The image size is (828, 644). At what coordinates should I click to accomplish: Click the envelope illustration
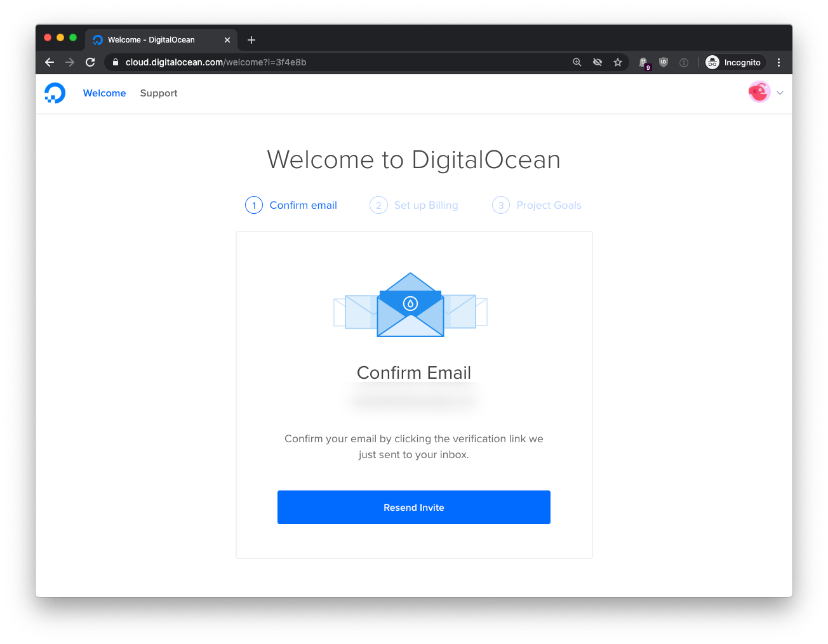pyautogui.click(x=411, y=305)
